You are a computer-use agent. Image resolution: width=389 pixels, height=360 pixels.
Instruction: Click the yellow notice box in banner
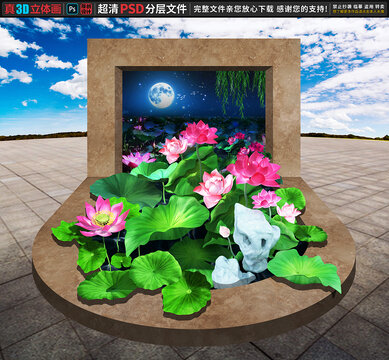coord(359,9)
